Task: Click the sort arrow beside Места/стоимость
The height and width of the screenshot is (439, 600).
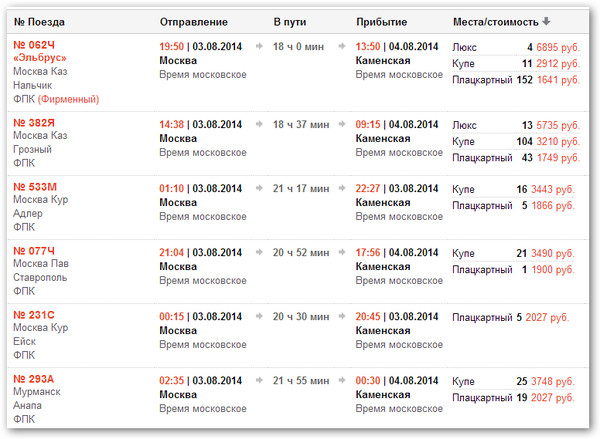Action: click(547, 21)
